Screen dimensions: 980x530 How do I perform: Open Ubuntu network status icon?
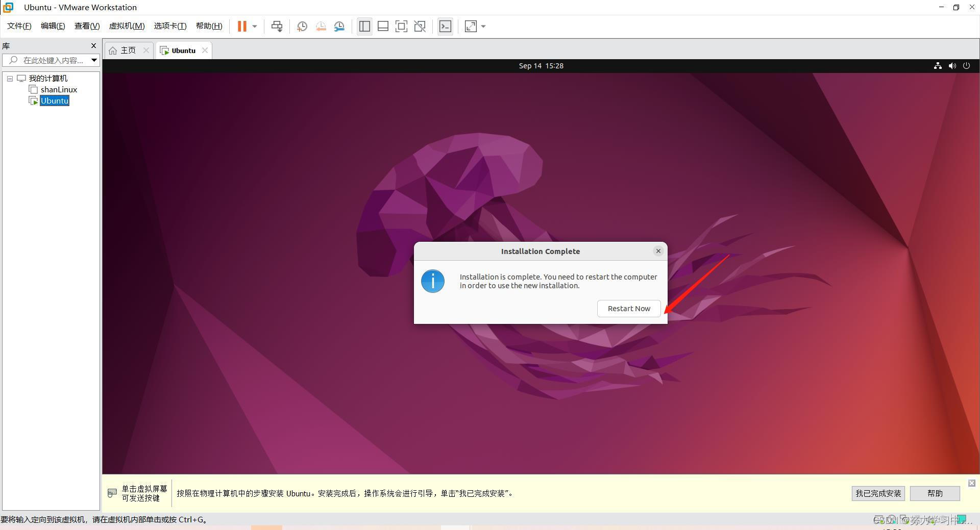(938, 66)
